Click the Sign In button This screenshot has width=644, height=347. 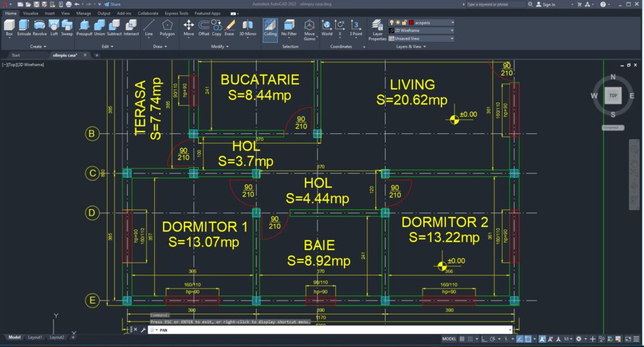(x=548, y=4)
